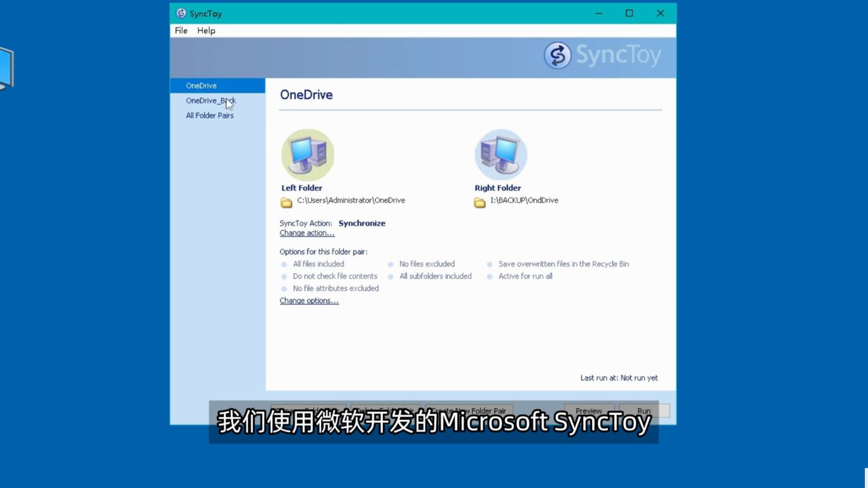
Task: Click the Left Folder computer icon
Action: click(308, 155)
